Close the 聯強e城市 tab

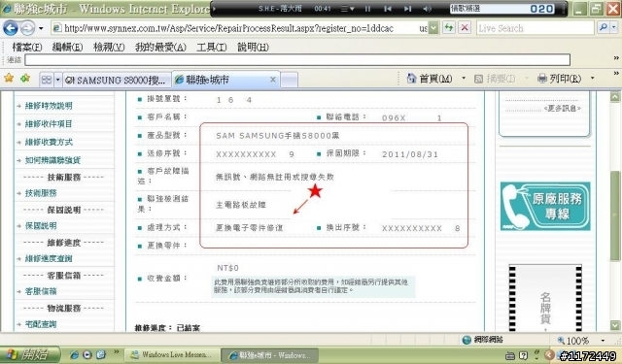[273, 80]
